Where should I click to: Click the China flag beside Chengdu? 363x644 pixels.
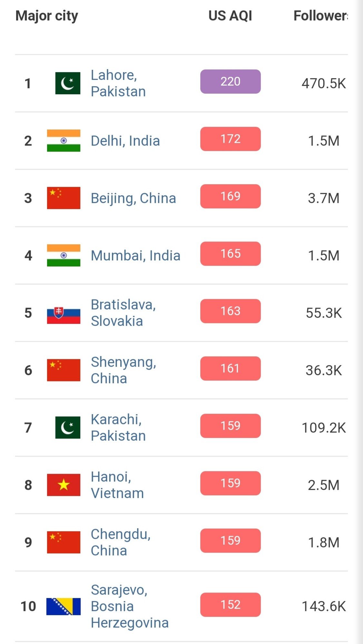(x=64, y=542)
